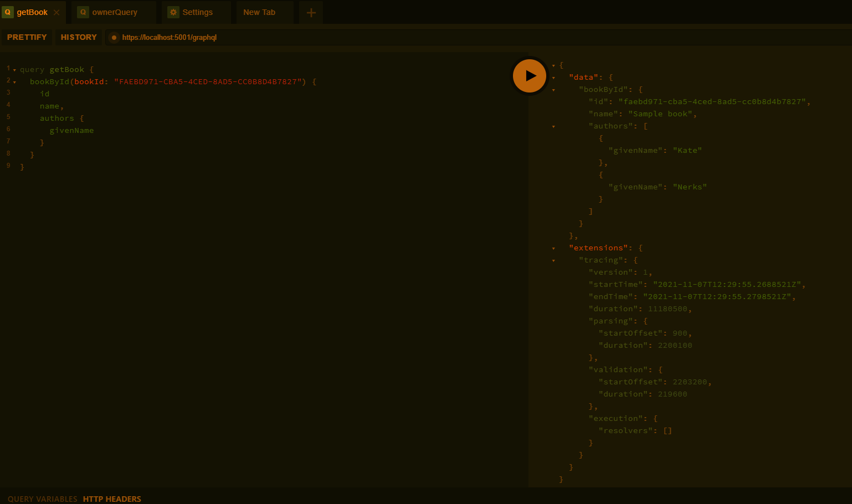
Task: Open the getBook tab
Action: click(x=33, y=12)
